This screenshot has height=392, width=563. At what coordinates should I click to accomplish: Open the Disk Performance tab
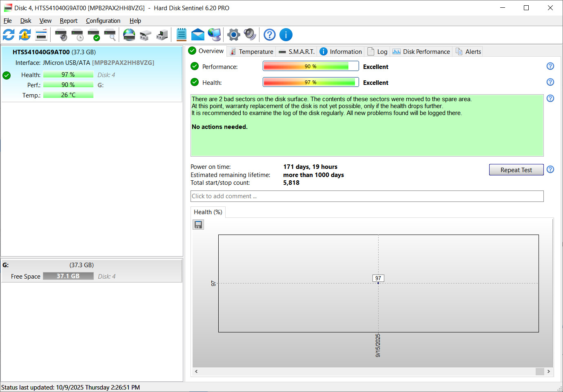point(421,52)
